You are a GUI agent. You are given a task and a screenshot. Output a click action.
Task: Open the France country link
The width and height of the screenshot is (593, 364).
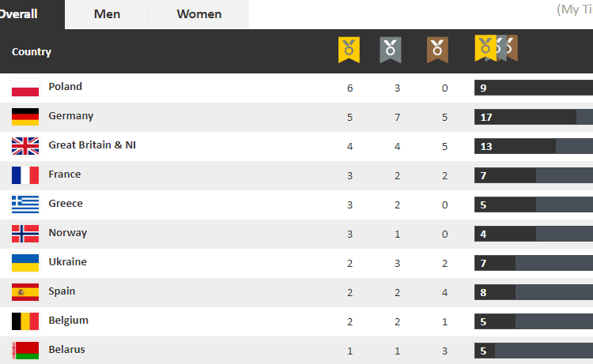[65, 174]
